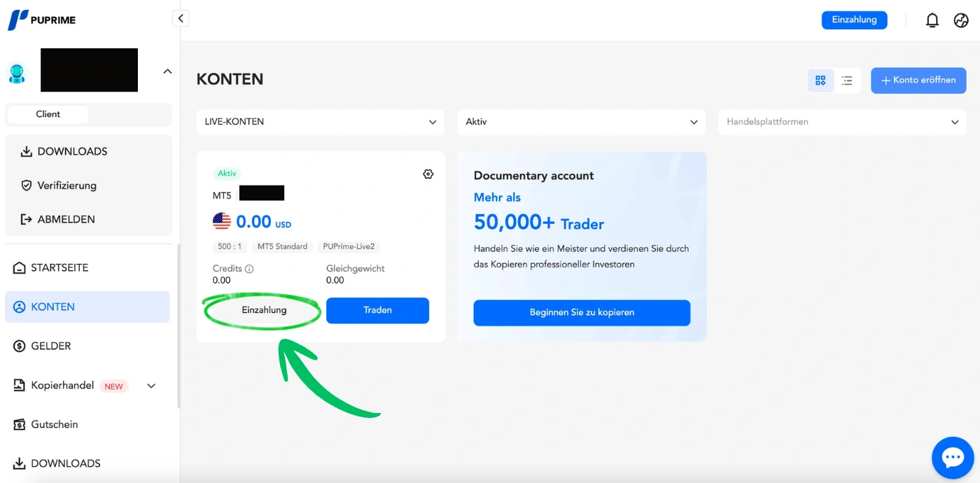The height and width of the screenshot is (483, 980).
Task: Click the user avatar icon
Action: [17, 72]
